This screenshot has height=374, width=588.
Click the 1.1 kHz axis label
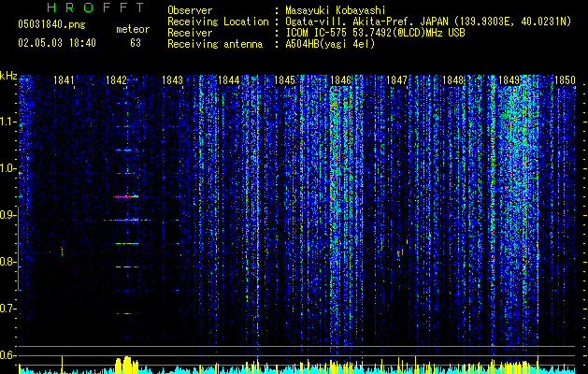click(x=7, y=122)
